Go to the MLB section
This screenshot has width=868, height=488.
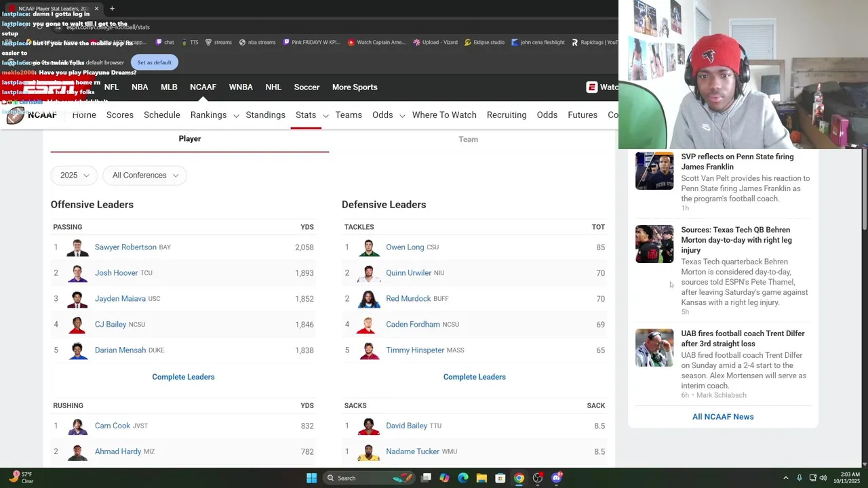click(169, 87)
